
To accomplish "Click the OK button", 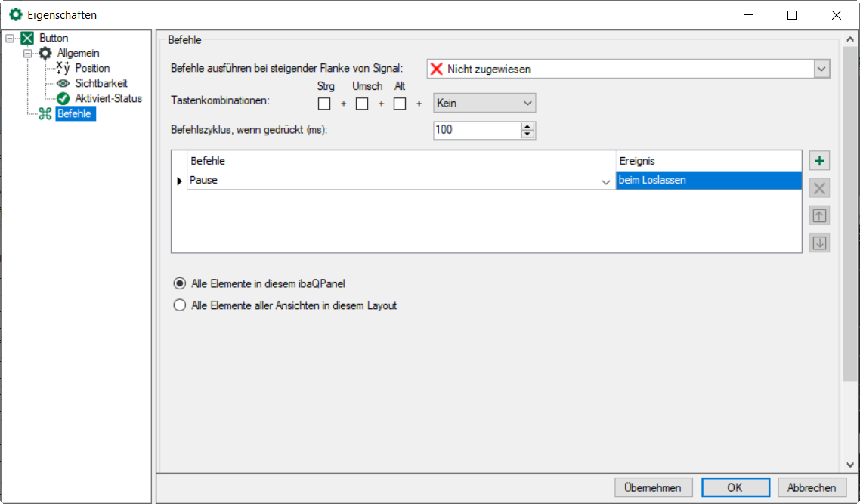I will click(735, 487).
